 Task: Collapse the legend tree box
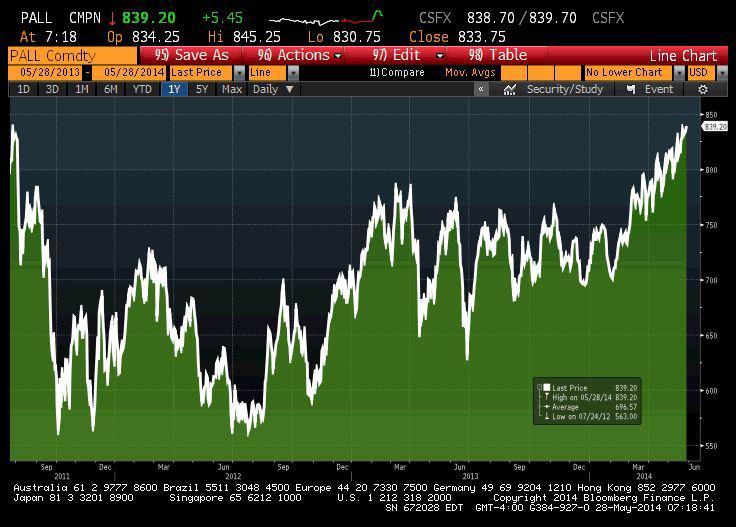coord(538,387)
